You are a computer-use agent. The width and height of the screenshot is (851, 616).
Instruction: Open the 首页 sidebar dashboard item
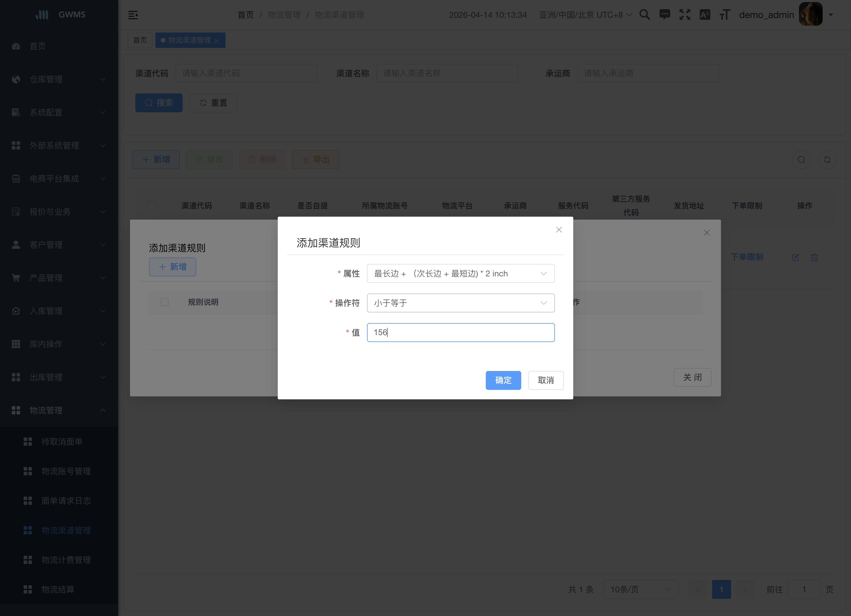pyautogui.click(x=59, y=46)
